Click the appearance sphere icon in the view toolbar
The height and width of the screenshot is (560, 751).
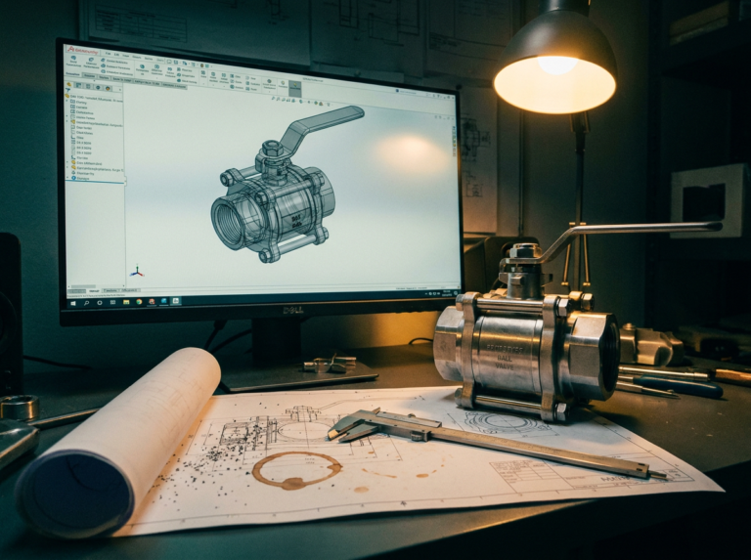click(x=316, y=103)
